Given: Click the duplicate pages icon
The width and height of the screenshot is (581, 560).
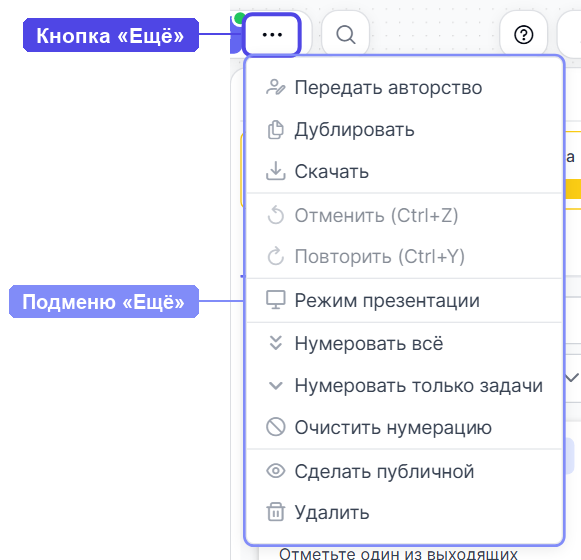Looking at the screenshot, I should 276,130.
